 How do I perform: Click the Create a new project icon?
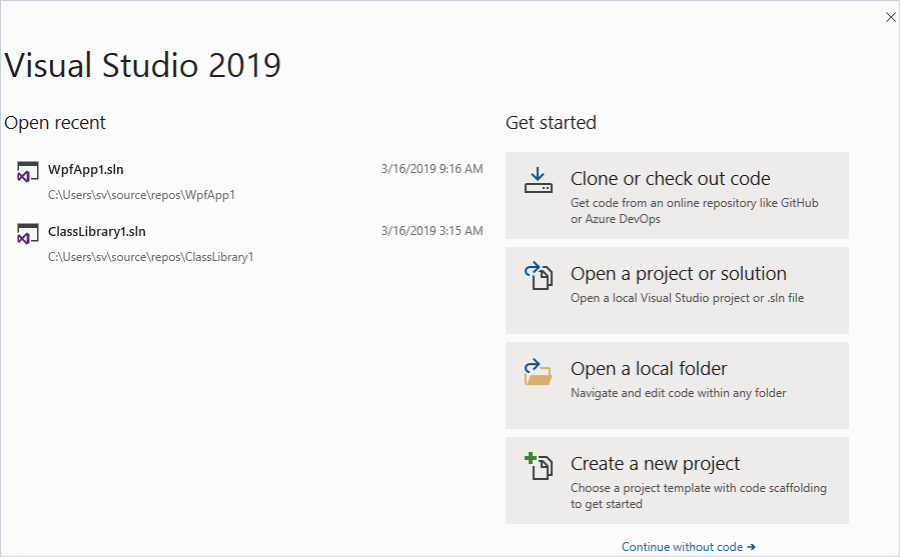(x=538, y=466)
